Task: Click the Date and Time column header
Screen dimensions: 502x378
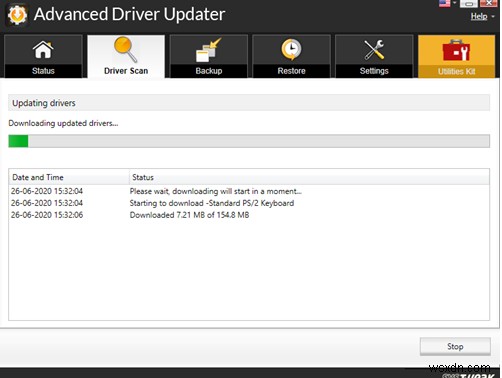Action: (x=69, y=177)
